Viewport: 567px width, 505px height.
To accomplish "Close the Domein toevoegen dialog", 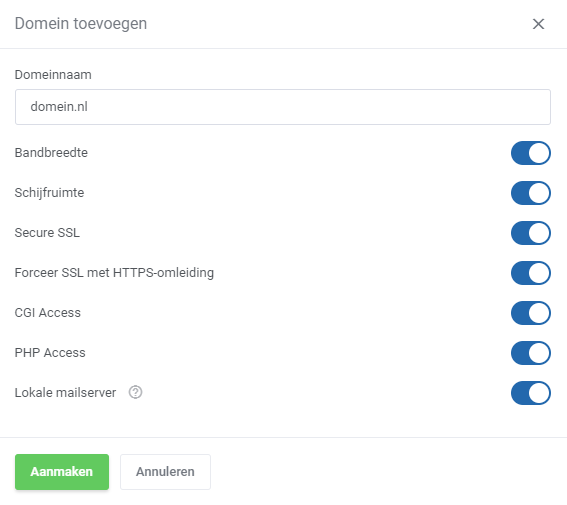I will coord(538,24).
